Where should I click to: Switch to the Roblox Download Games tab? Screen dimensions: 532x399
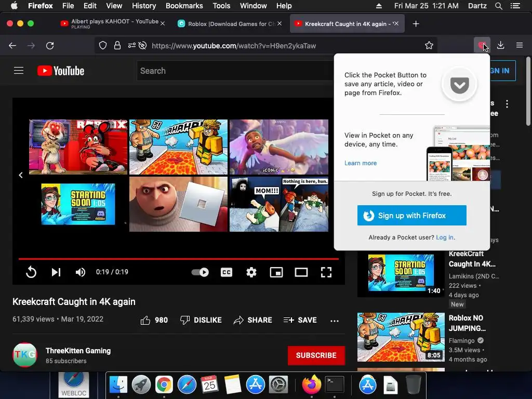(231, 24)
